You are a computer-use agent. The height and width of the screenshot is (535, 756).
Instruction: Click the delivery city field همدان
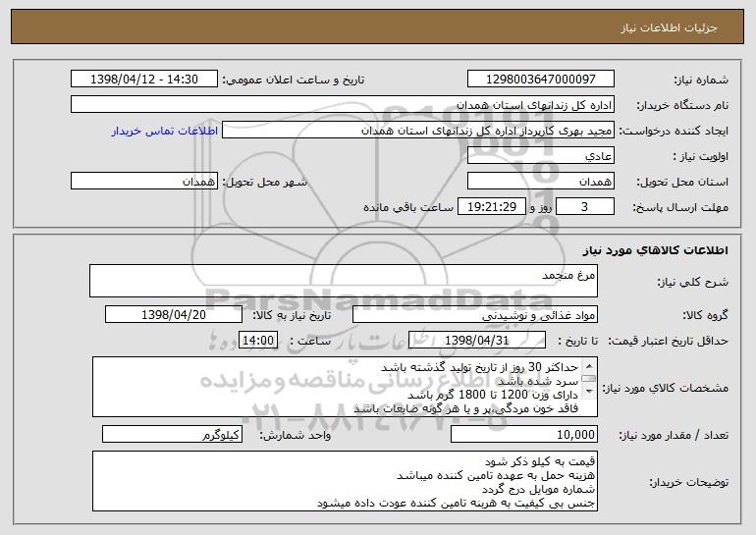point(144,182)
